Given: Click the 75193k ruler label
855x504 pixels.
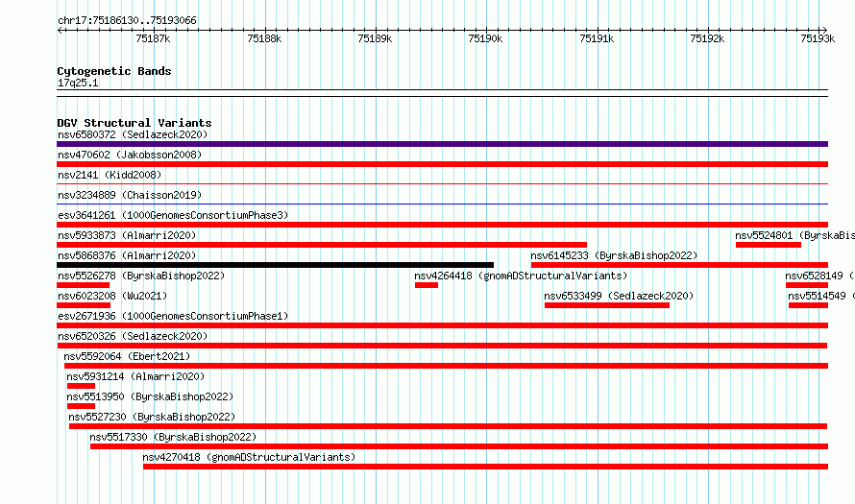Looking at the screenshot, I should tap(818, 38).
